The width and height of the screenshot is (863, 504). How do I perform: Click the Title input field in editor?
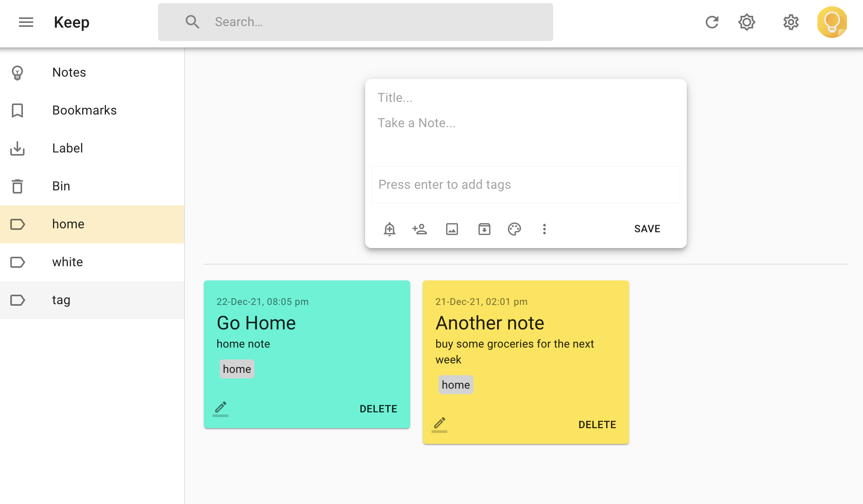526,98
